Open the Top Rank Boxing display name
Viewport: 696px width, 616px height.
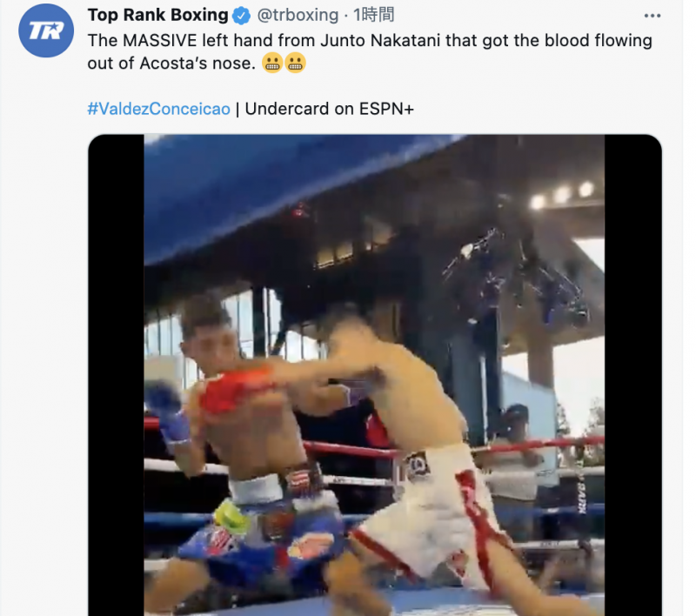157,15
